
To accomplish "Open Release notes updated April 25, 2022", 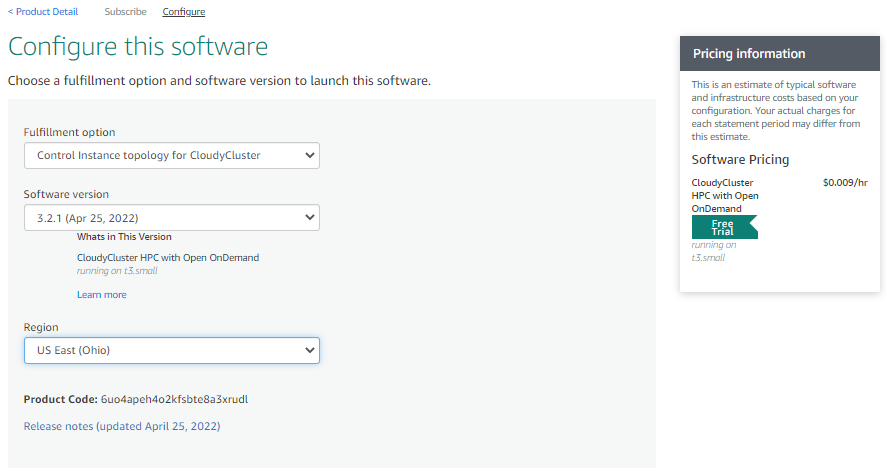I will 122,426.
